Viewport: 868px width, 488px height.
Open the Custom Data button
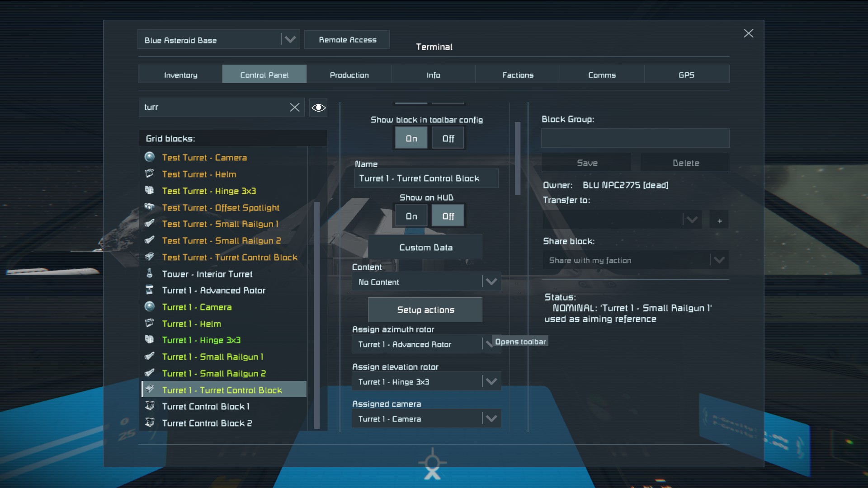[x=425, y=247]
